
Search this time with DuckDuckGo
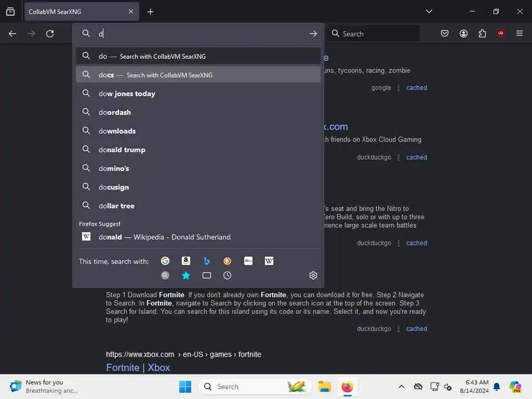(228, 261)
